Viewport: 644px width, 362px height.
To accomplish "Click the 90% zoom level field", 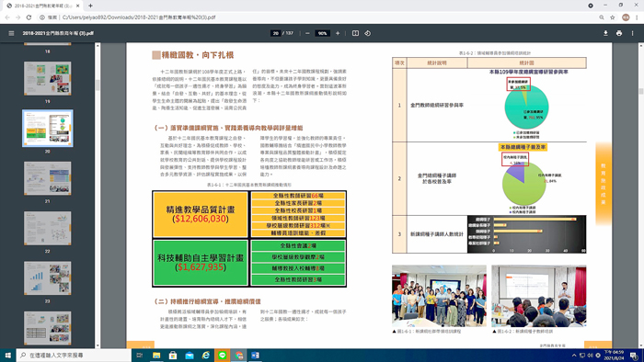I will pyautogui.click(x=322, y=33).
